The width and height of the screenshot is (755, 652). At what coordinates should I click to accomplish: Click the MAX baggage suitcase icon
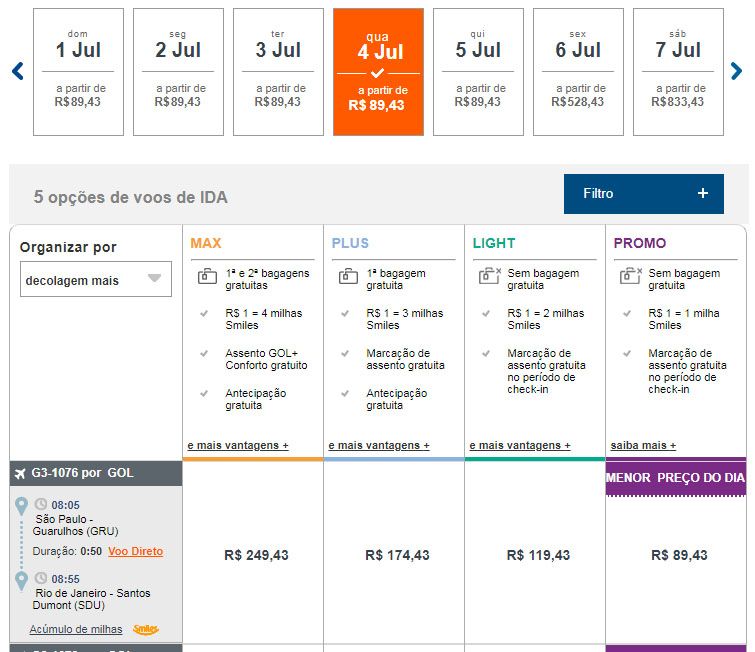pyautogui.click(x=207, y=276)
